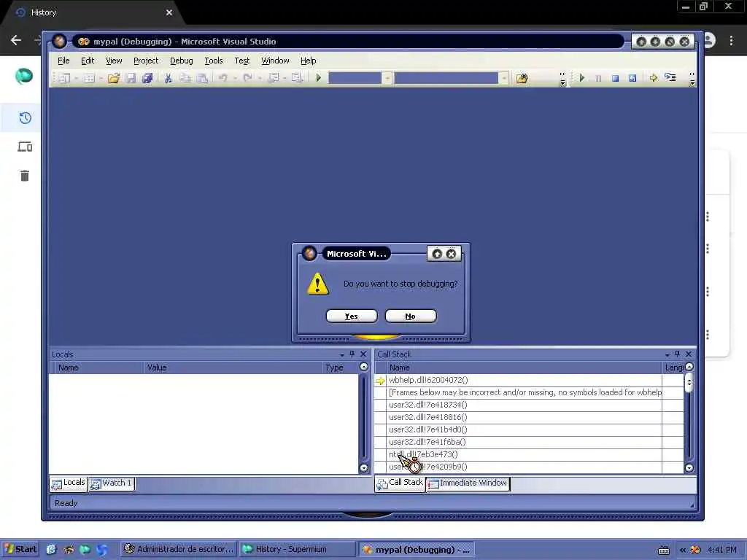Screen dimensions: 747x560
Task: Open the Tools menu
Action: pyautogui.click(x=214, y=61)
